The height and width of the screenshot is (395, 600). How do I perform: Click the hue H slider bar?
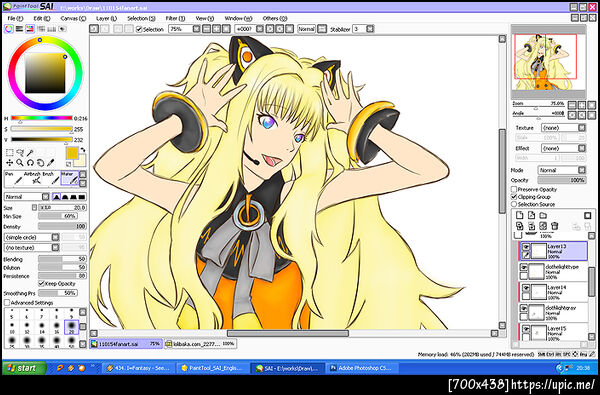click(x=42, y=118)
